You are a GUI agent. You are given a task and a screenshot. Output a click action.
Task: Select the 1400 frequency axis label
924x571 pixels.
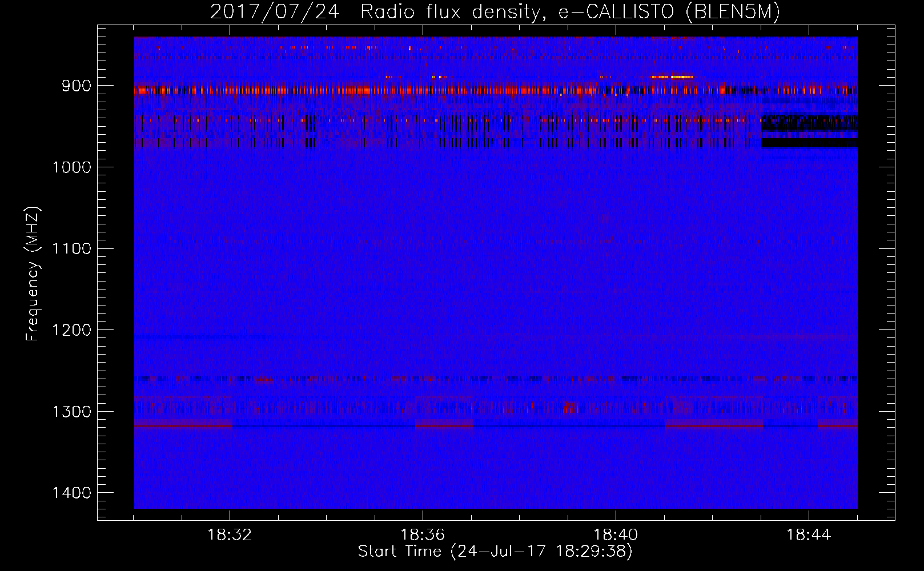(71, 493)
